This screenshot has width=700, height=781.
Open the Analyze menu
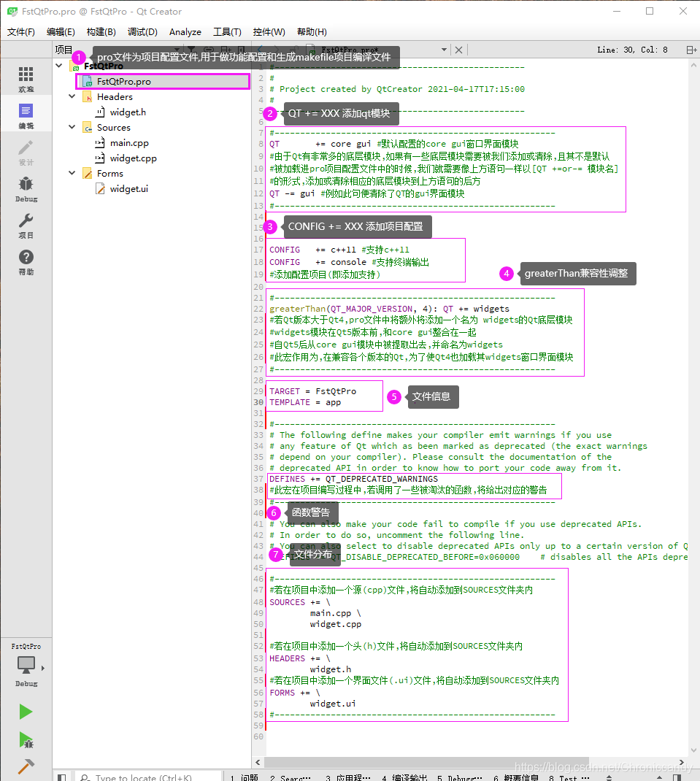coord(185,32)
